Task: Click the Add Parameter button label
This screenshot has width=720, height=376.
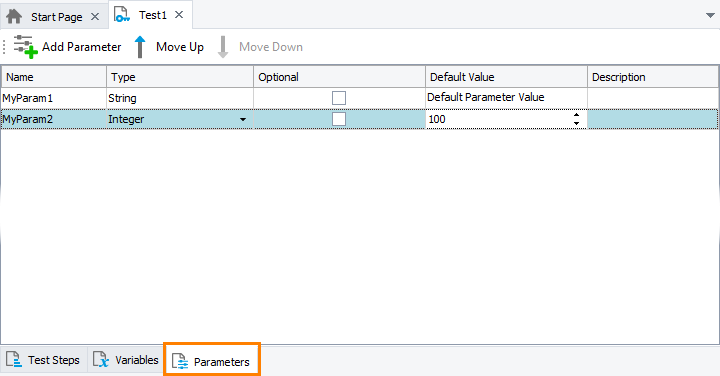Action: (x=82, y=47)
